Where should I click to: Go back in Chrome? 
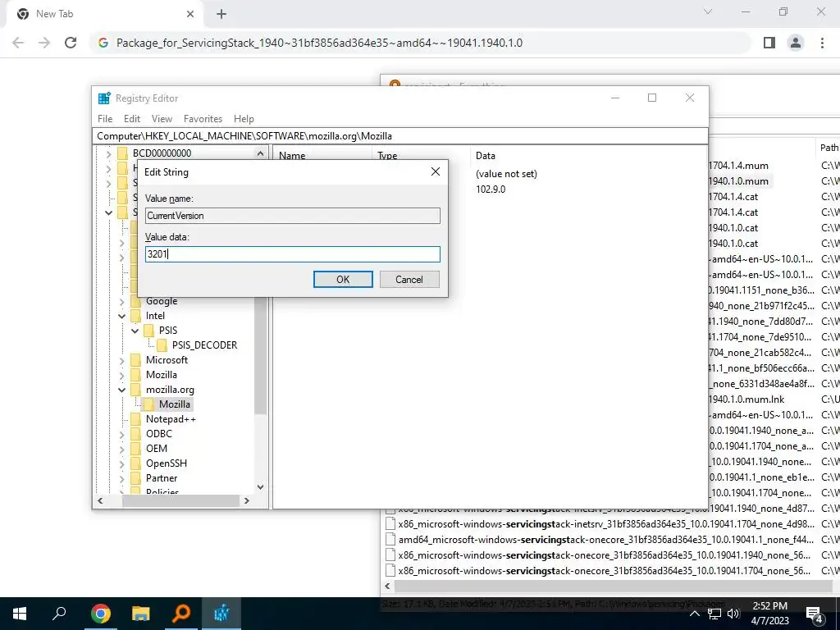coord(18,43)
